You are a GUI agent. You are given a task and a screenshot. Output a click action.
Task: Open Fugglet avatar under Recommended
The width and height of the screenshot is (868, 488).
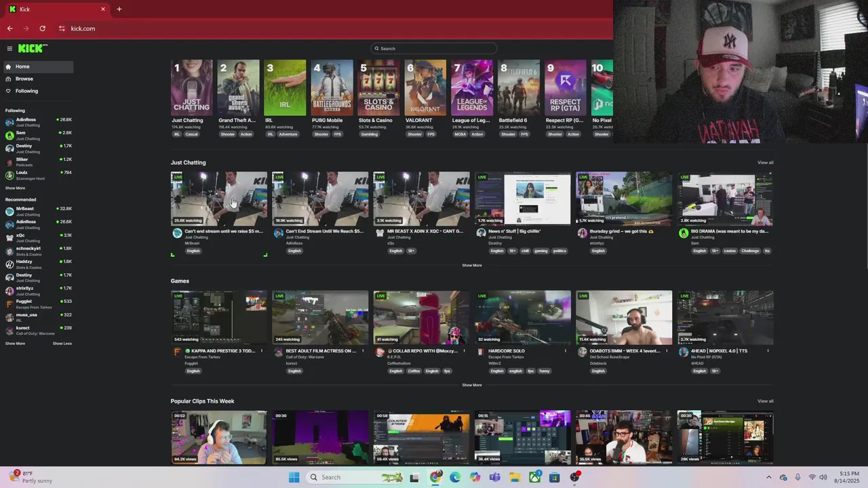pos(9,304)
